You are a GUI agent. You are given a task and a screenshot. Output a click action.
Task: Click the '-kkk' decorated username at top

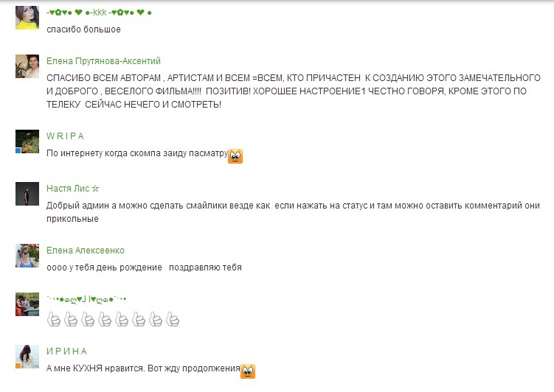click(99, 13)
